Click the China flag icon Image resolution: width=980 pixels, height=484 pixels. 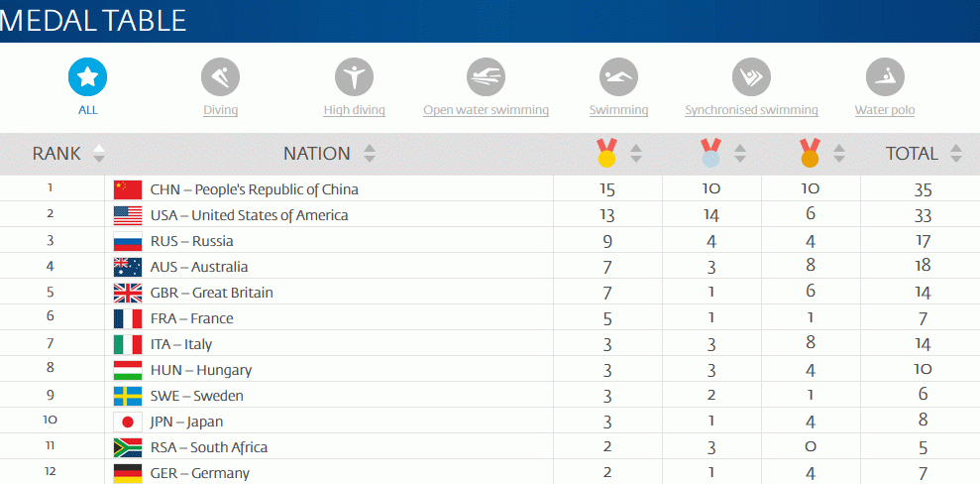coord(128,189)
